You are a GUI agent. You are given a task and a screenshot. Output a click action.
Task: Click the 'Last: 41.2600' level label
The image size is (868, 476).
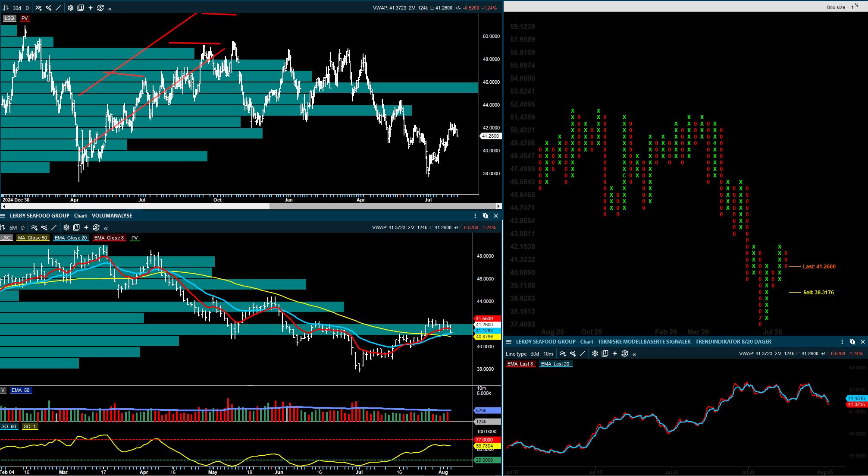click(819, 267)
